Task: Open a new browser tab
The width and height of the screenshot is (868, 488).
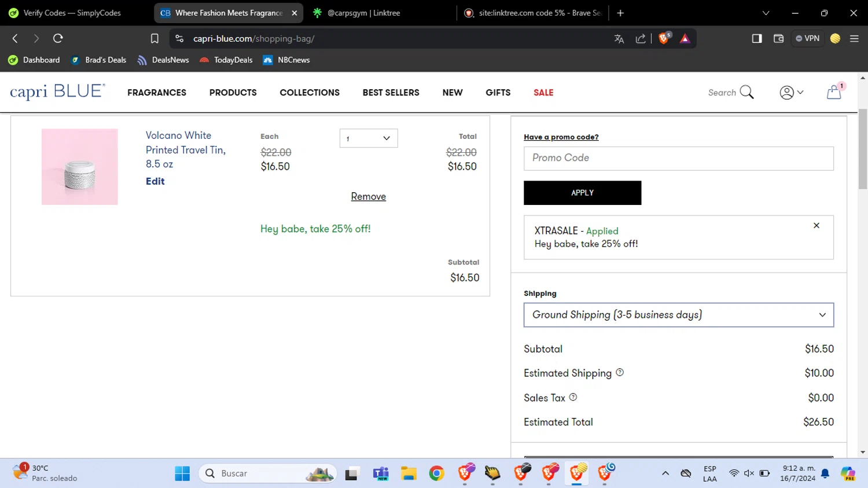Action: 620,13
